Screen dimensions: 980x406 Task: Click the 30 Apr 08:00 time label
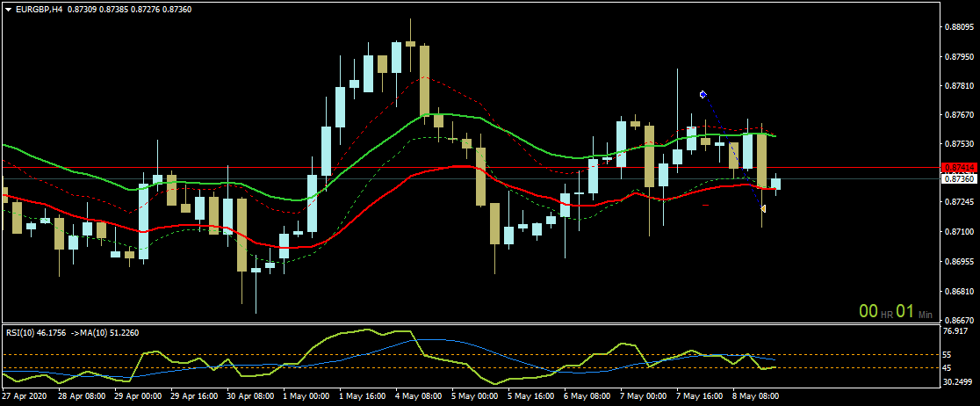tap(250, 396)
